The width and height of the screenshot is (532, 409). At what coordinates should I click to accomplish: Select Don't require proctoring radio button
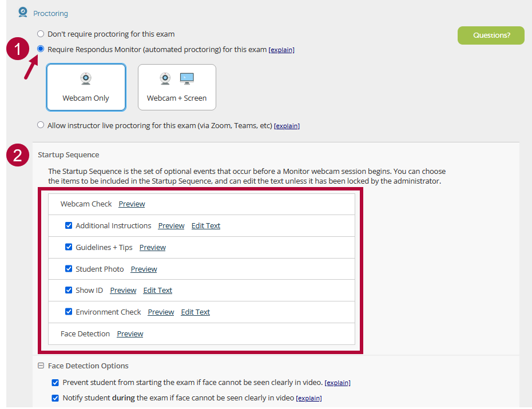(41, 34)
